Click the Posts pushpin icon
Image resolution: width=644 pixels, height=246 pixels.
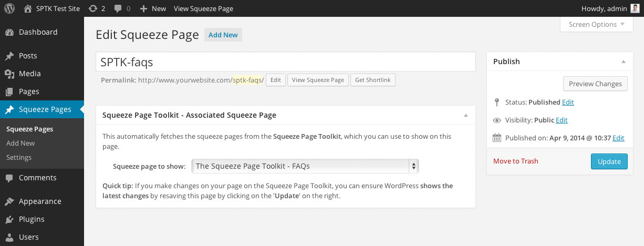[9, 56]
